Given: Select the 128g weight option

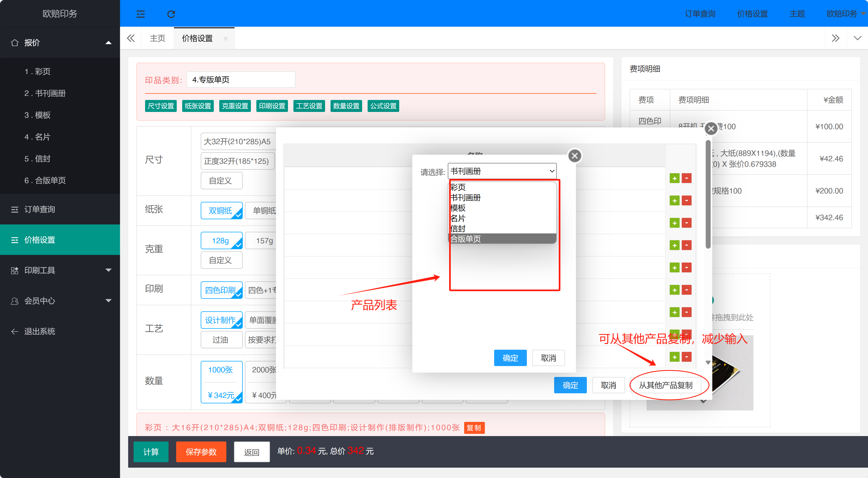Looking at the screenshot, I should (221, 241).
